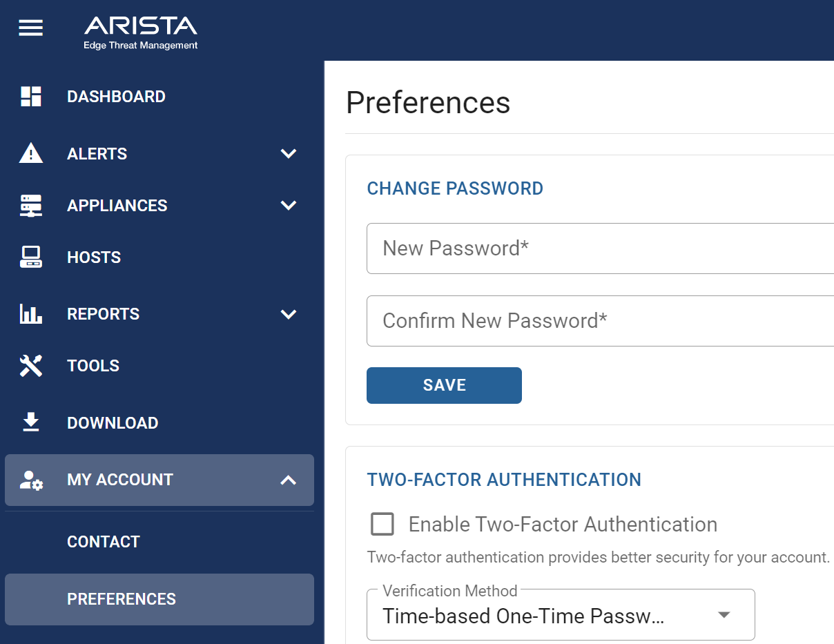Click the Preferences page title
Viewport: 834px width, 644px height.
[x=428, y=103]
